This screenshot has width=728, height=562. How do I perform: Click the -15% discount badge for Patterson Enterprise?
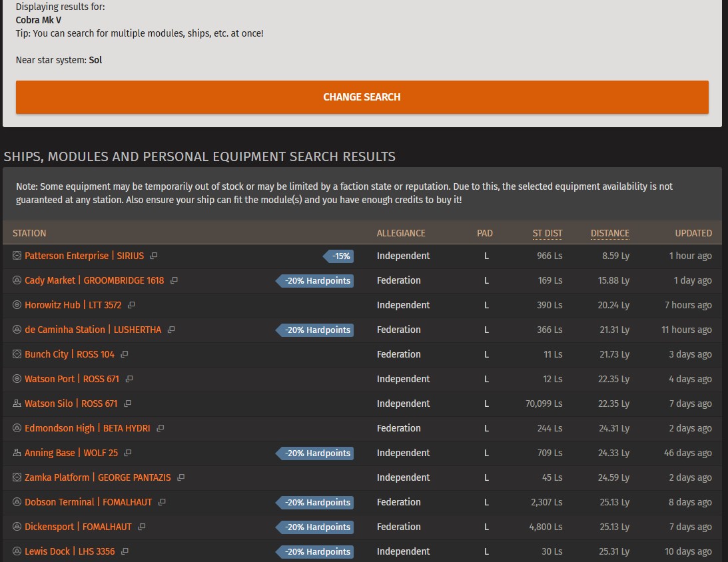[x=338, y=256]
